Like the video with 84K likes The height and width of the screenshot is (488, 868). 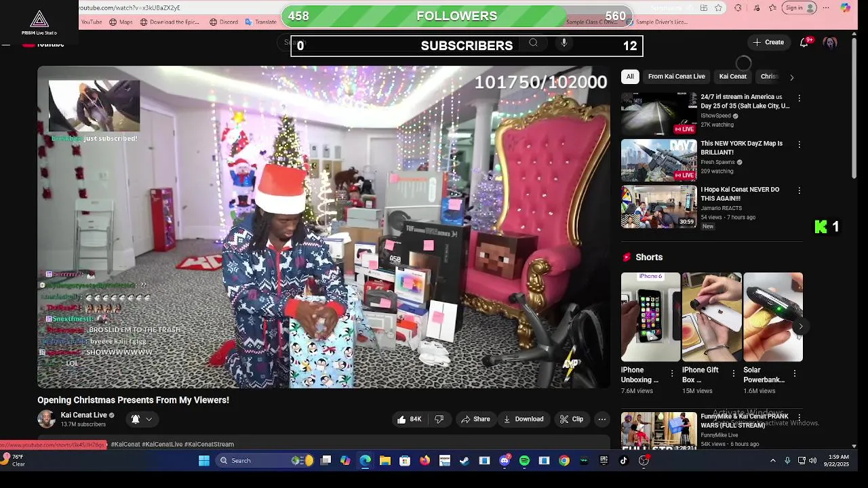[409, 419]
